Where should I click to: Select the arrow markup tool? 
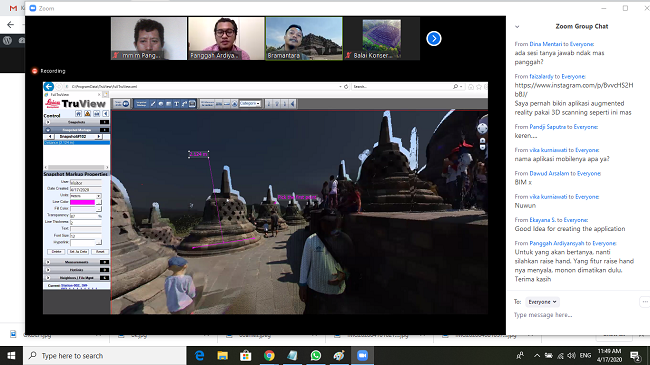tap(184, 104)
